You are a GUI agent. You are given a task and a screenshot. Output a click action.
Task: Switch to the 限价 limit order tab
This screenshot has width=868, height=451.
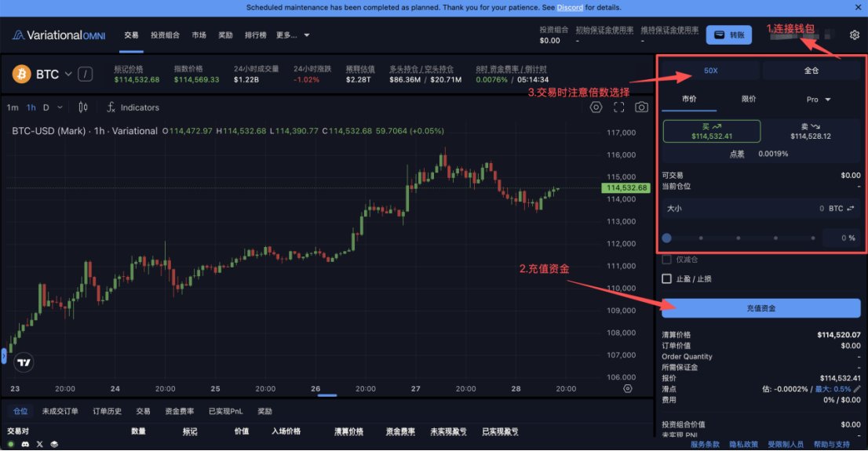(749, 99)
